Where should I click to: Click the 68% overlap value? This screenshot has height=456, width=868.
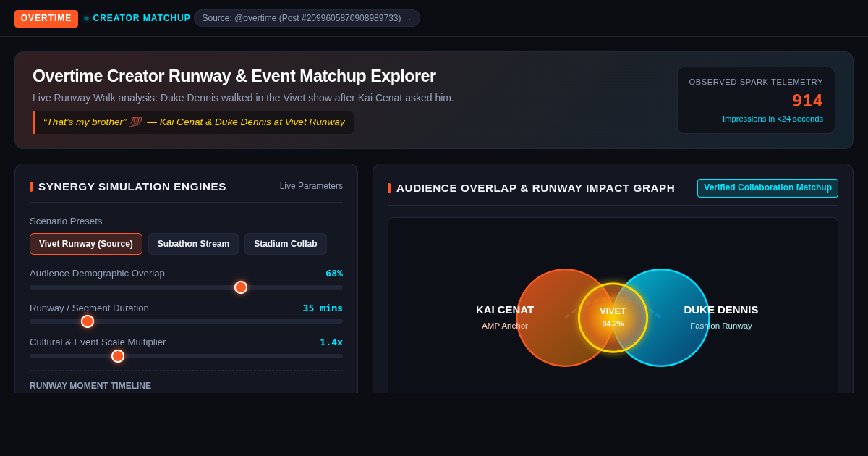point(334,274)
